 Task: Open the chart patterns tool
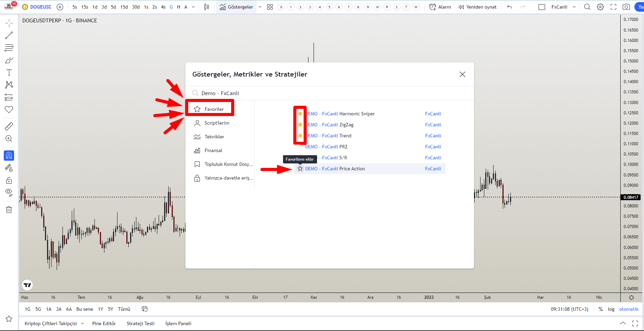9,85
